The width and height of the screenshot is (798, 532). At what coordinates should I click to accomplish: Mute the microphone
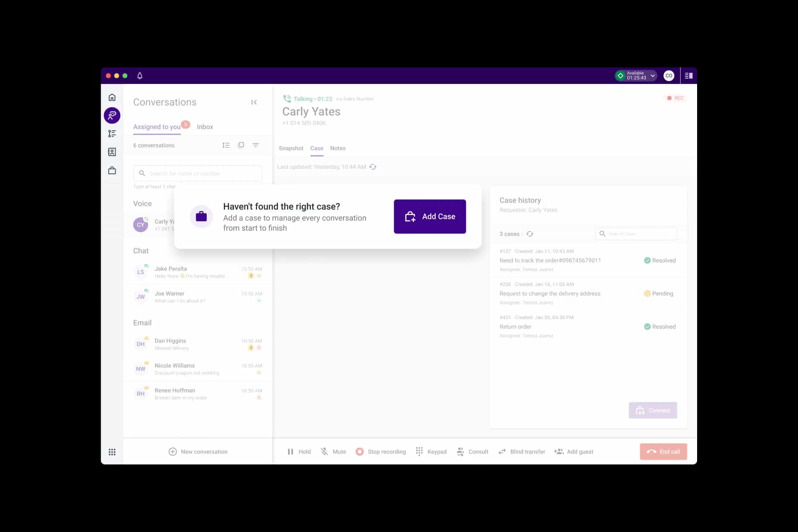[333, 452]
